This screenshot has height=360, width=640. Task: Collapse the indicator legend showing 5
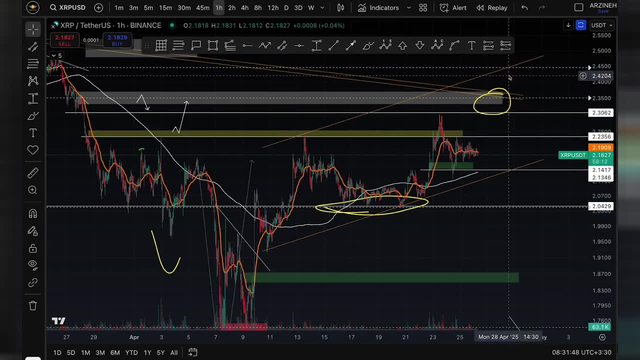click(x=56, y=56)
